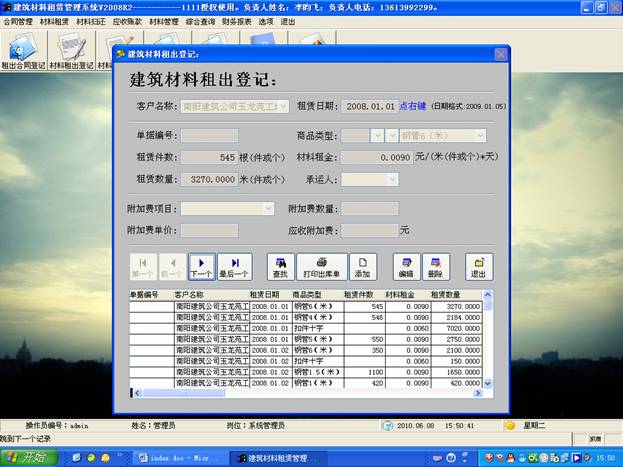Click the 下一个 (next record) button
Viewport: 623px width, 467px height.
coord(201,266)
